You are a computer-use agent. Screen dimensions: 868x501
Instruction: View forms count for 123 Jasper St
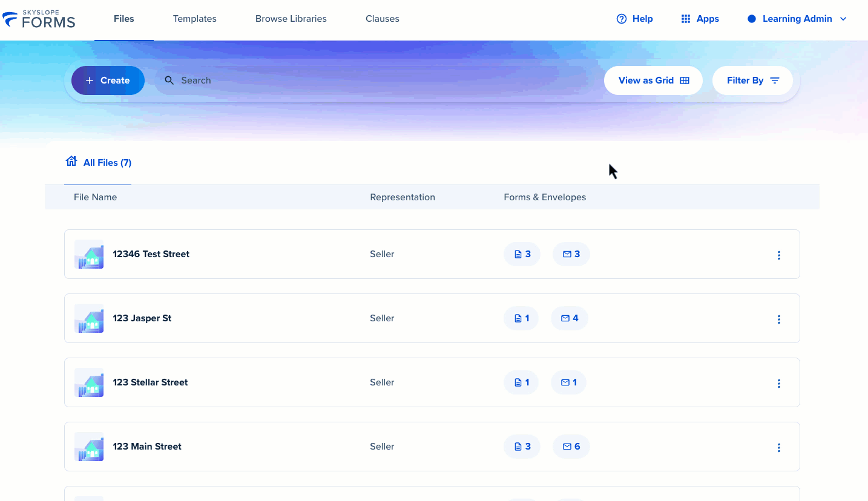[521, 318]
